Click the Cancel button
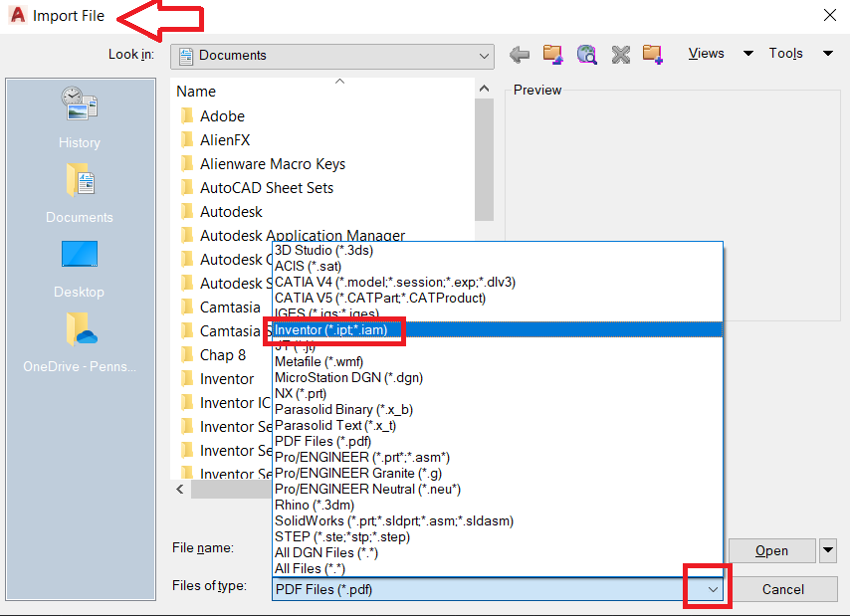850x616 pixels. pyautogui.click(x=784, y=588)
